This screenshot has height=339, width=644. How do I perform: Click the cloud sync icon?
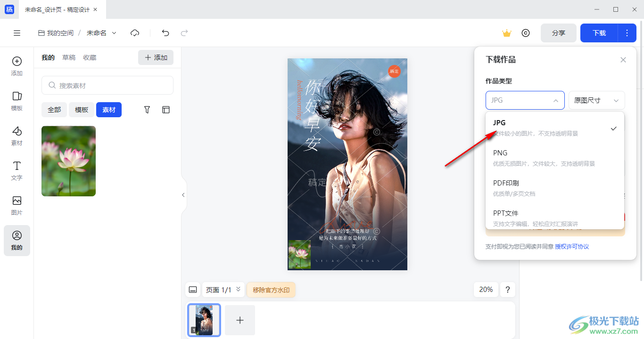tap(135, 33)
